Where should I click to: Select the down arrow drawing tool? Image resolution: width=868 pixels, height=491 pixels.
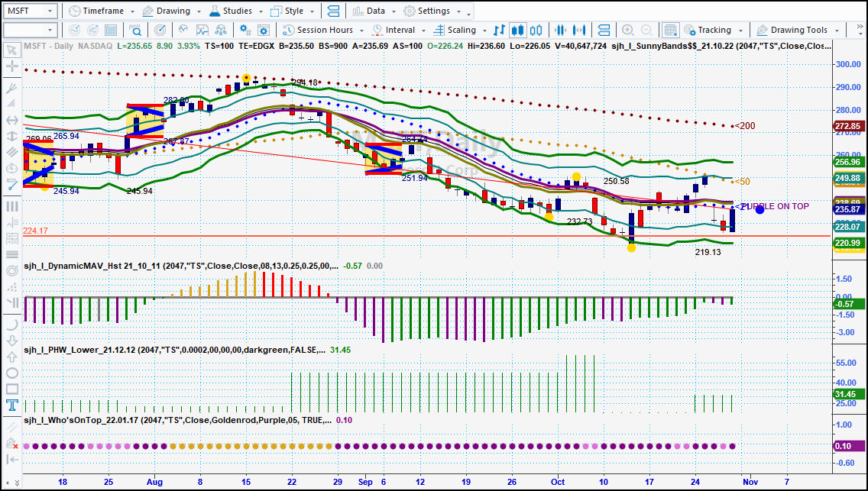11,341
